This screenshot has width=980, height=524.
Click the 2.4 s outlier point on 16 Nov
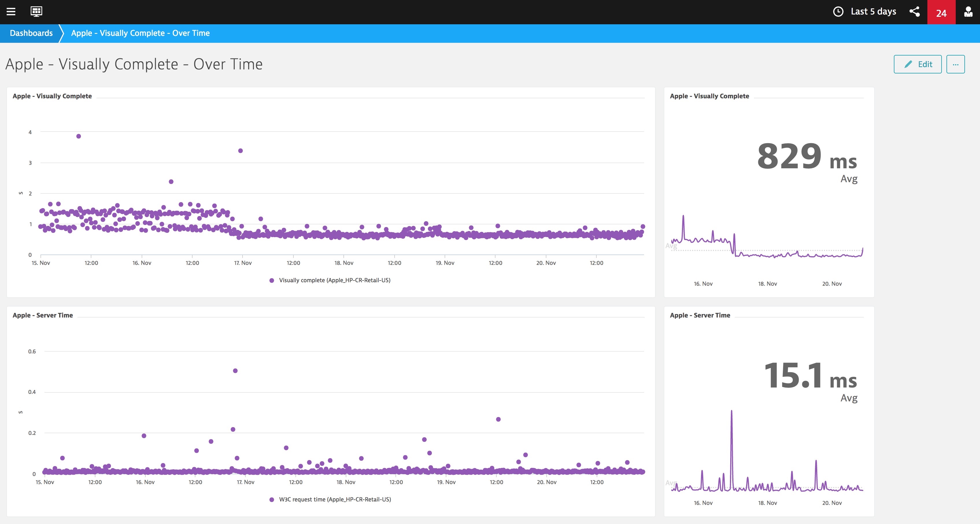coord(171,182)
